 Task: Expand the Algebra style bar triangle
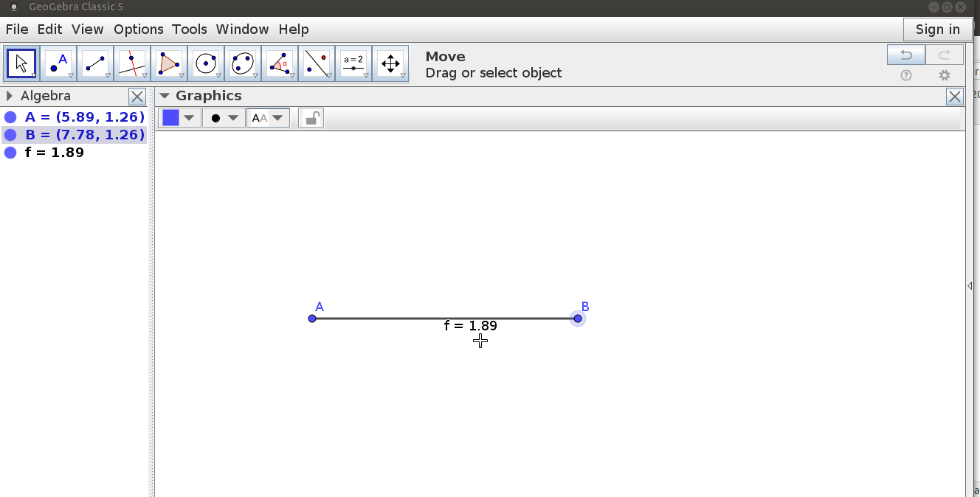point(10,96)
